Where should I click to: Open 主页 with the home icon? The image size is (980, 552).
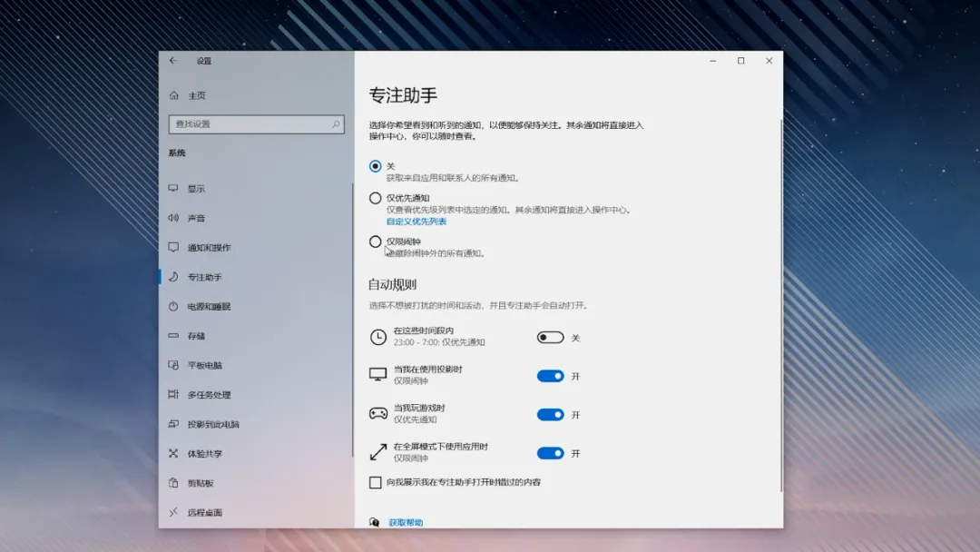(x=172, y=94)
